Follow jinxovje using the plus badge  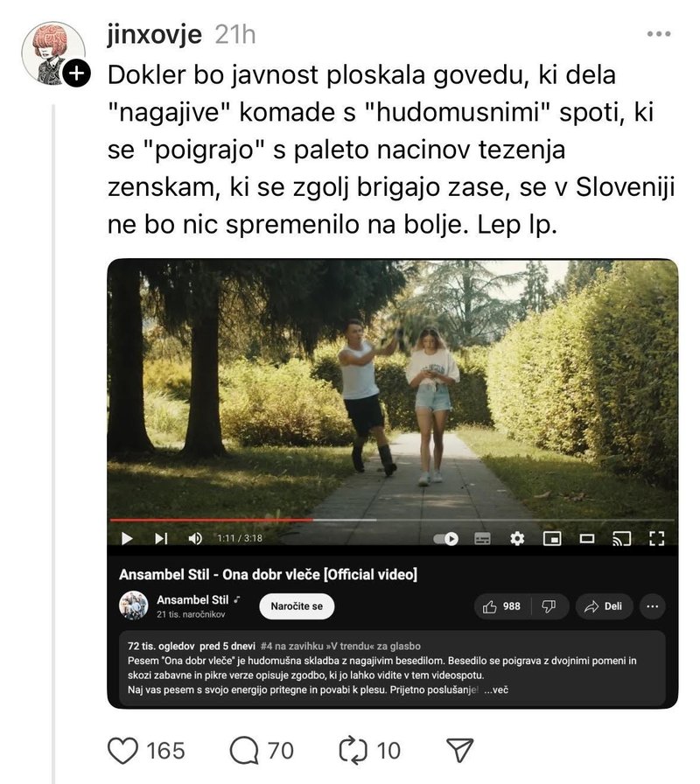[76, 73]
